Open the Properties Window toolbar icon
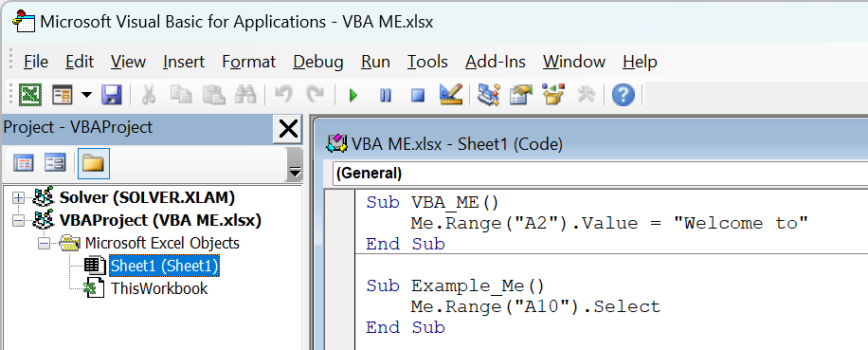 [520, 95]
